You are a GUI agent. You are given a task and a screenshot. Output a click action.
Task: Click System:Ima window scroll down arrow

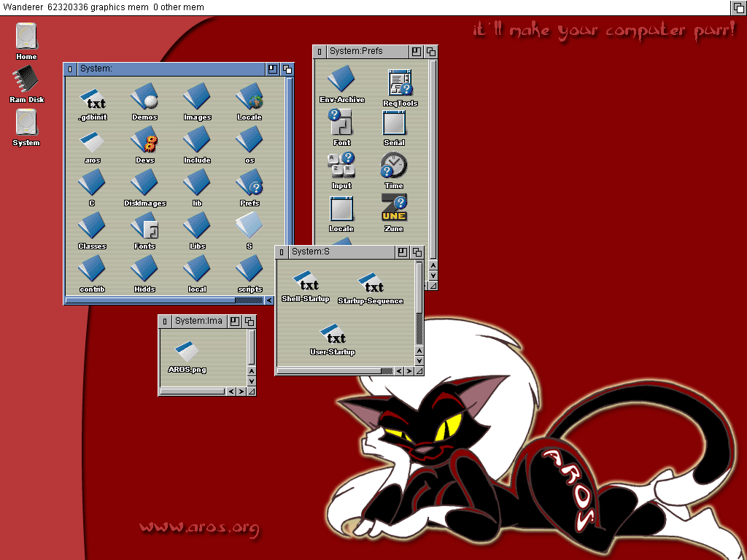tap(252, 381)
